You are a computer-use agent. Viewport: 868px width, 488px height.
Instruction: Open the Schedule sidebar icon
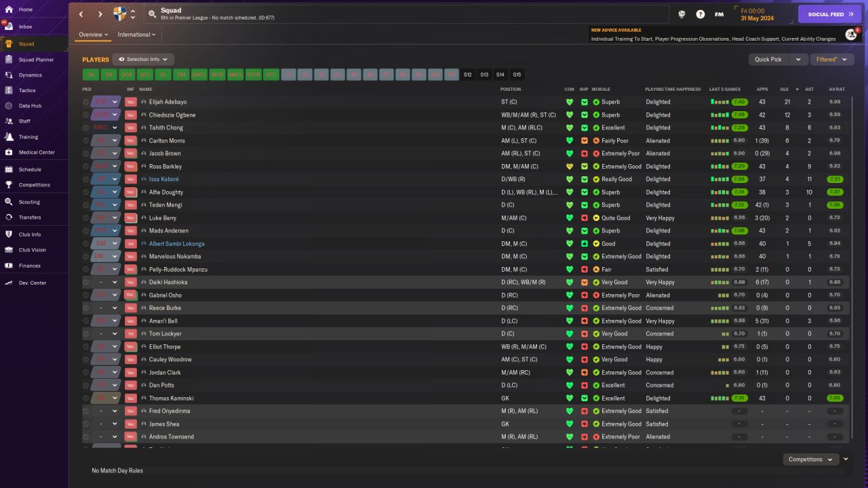pyautogui.click(x=8, y=169)
